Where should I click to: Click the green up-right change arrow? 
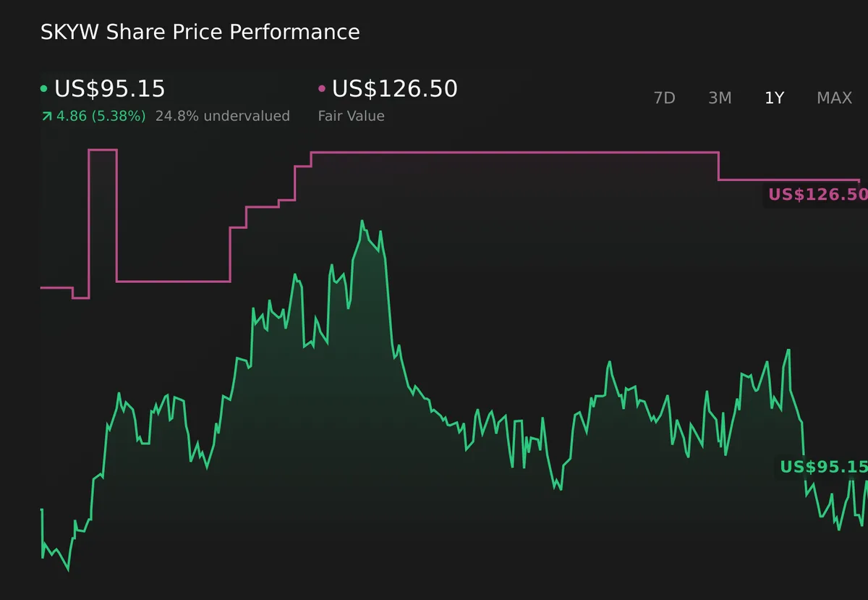tap(46, 116)
